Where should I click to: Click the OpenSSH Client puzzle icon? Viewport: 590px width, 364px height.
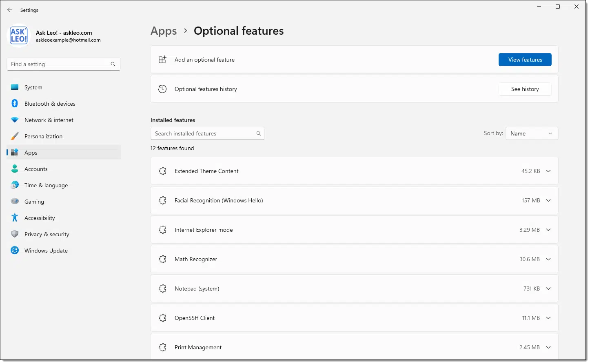pyautogui.click(x=162, y=318)
